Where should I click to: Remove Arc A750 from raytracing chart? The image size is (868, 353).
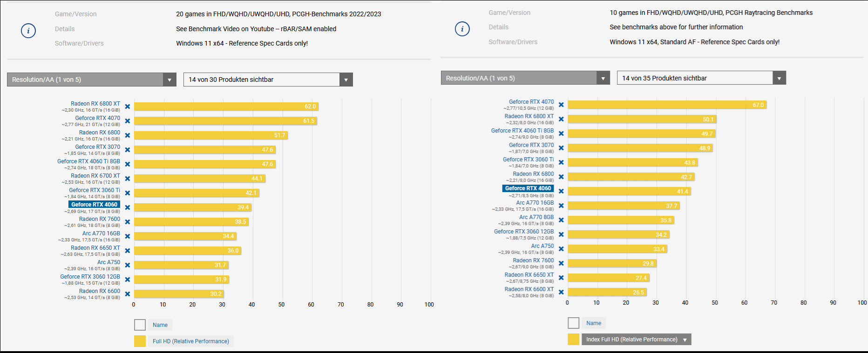[x=561, y=249]
